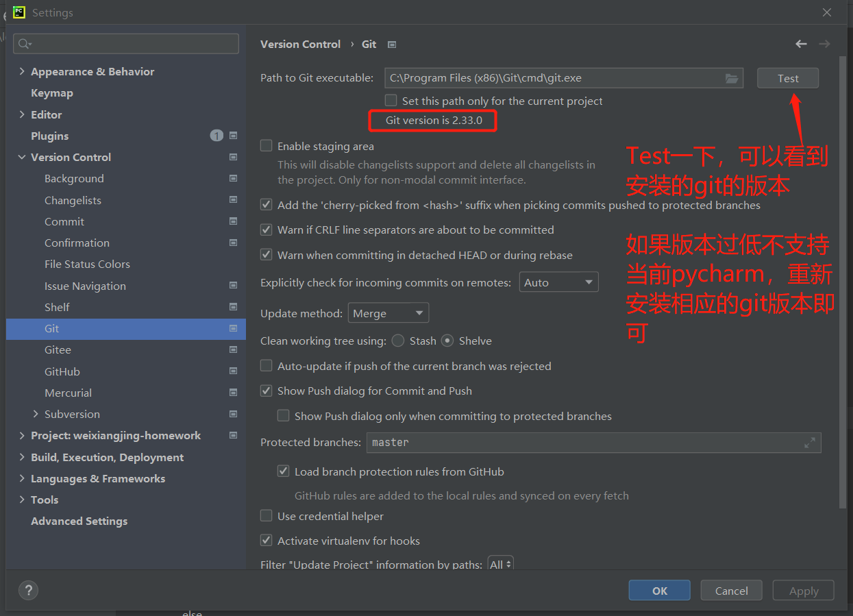Screen dimensions: 853x616
Task: Click the project-level icon beside Issue Navigation
Action: click(x=233, y=286)
